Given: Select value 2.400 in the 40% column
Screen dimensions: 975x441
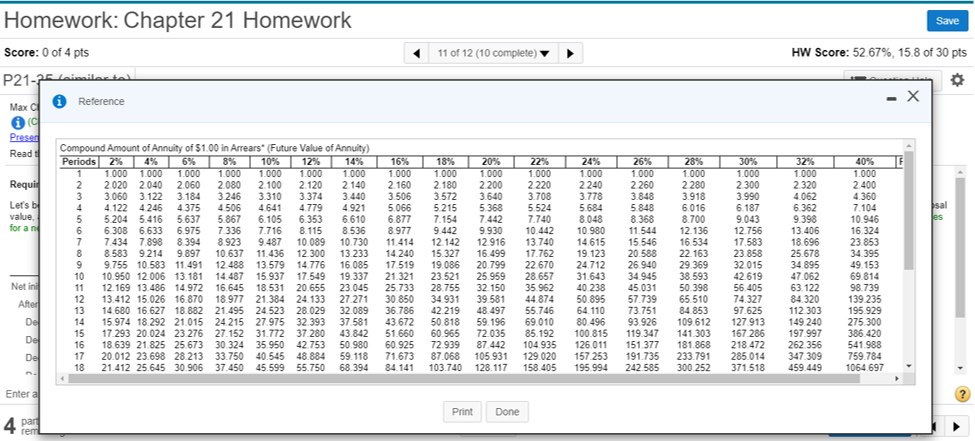Looking at the screenshot, I should (x=865, y=185).
